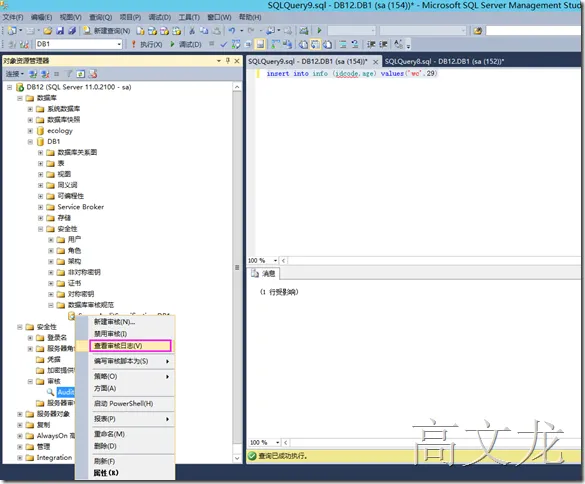Close the SQLQuery9.sql tab

376,62
